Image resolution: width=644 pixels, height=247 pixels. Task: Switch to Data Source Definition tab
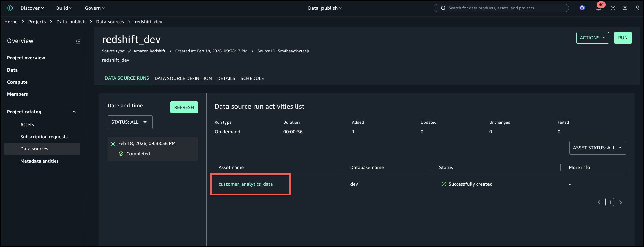tap(183, 78)
